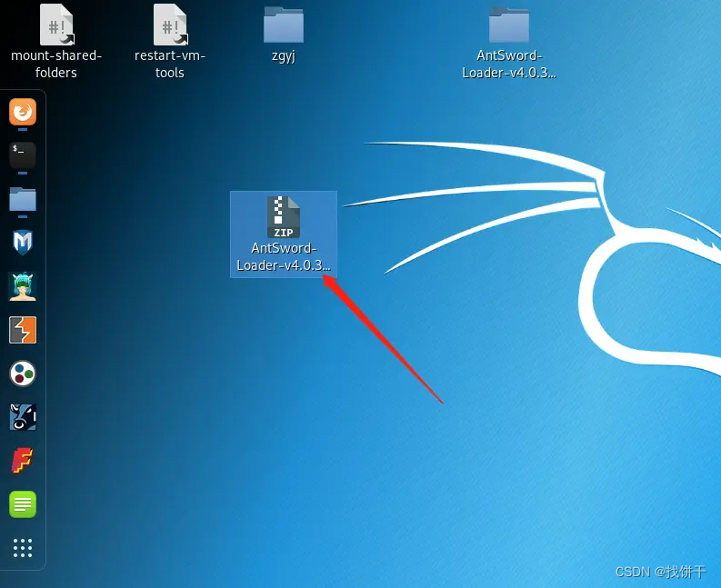Select mount-shared-folders desktop script
This screenshot has width=721, height=588.
[x=56, y=42]
